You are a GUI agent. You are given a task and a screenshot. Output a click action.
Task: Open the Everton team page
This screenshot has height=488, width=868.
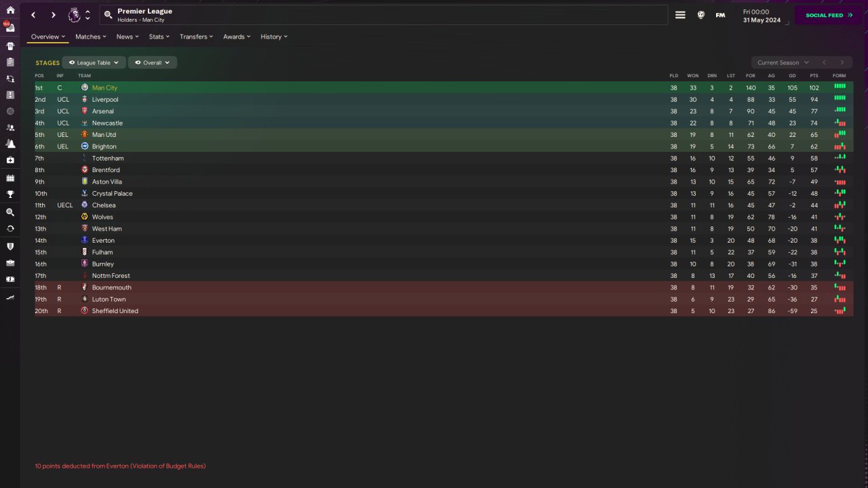tap(103, 241)
